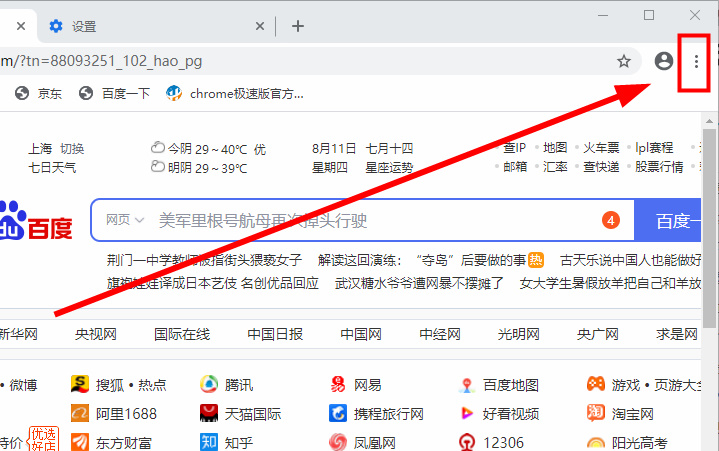This screenshot has width=719, height=451.
Task: Click the 游戏 gamepad icon
Action: pos(596,384)
